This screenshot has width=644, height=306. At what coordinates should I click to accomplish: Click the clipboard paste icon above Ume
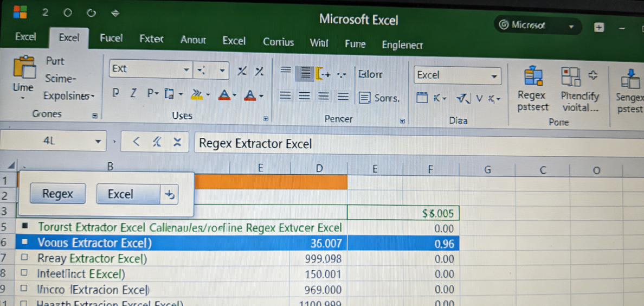click(x=24, y=67)
